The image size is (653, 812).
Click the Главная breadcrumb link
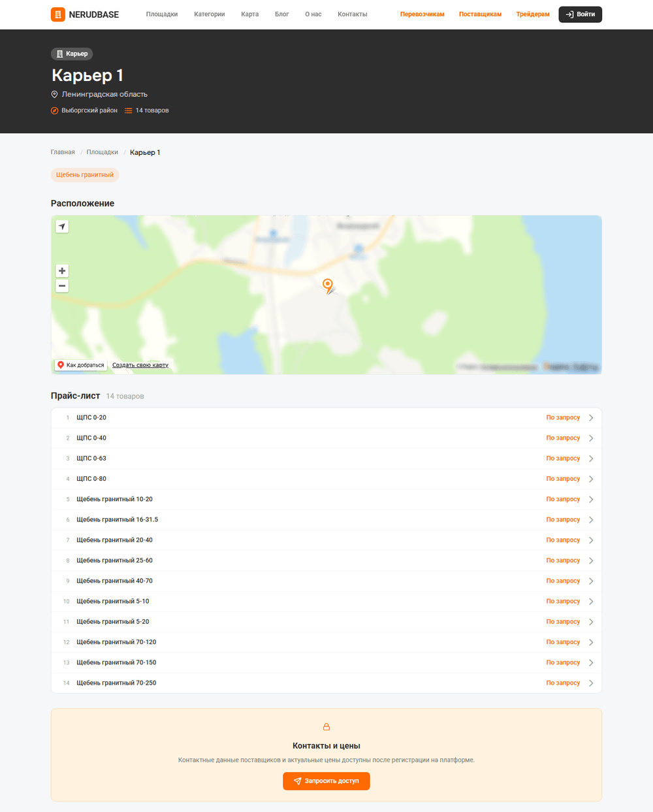coord(63,152)
